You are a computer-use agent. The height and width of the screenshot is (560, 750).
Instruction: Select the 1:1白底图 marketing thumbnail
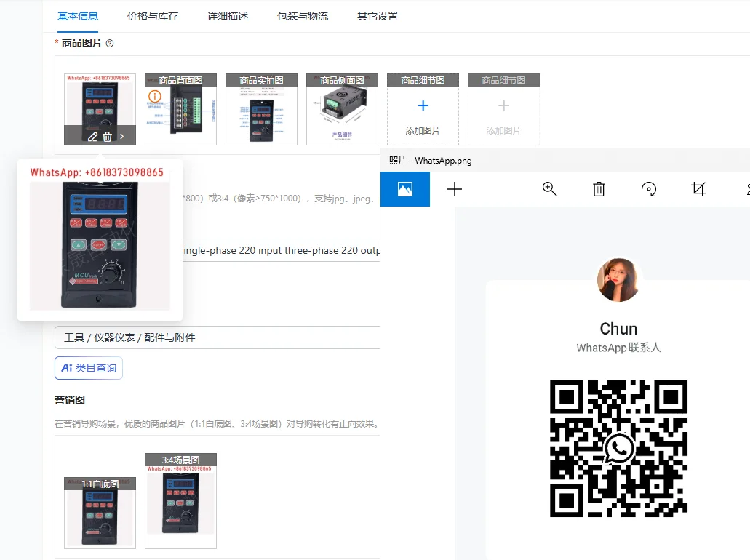100,513
